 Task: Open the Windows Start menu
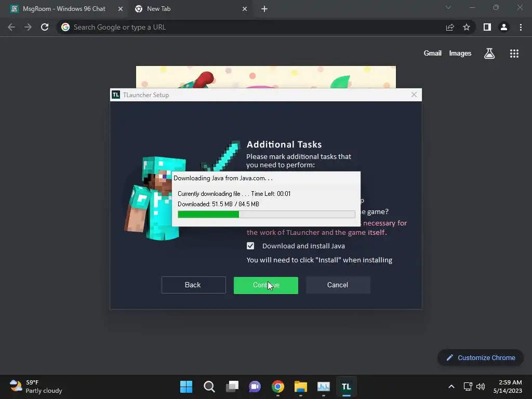click(187, 387)
